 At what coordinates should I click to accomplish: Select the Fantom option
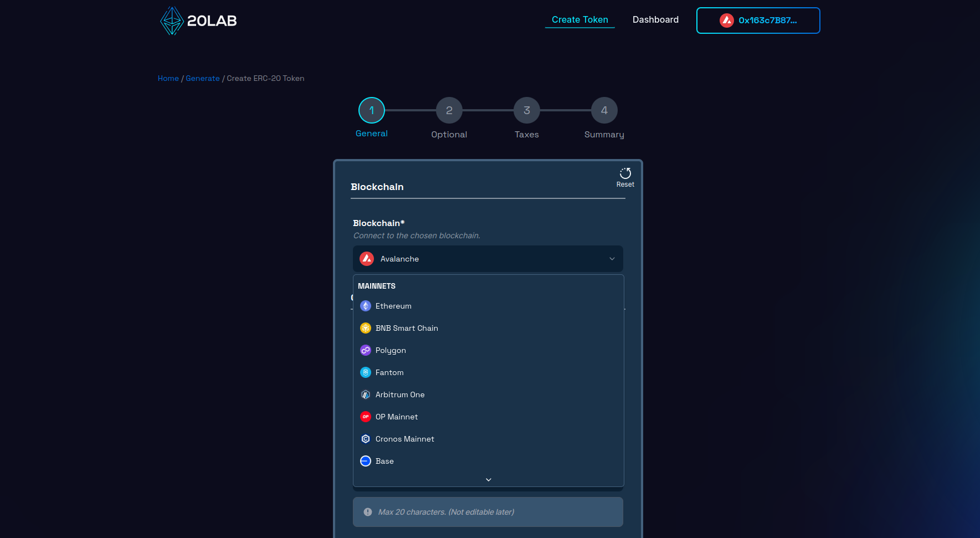click(x=489, y=372)
